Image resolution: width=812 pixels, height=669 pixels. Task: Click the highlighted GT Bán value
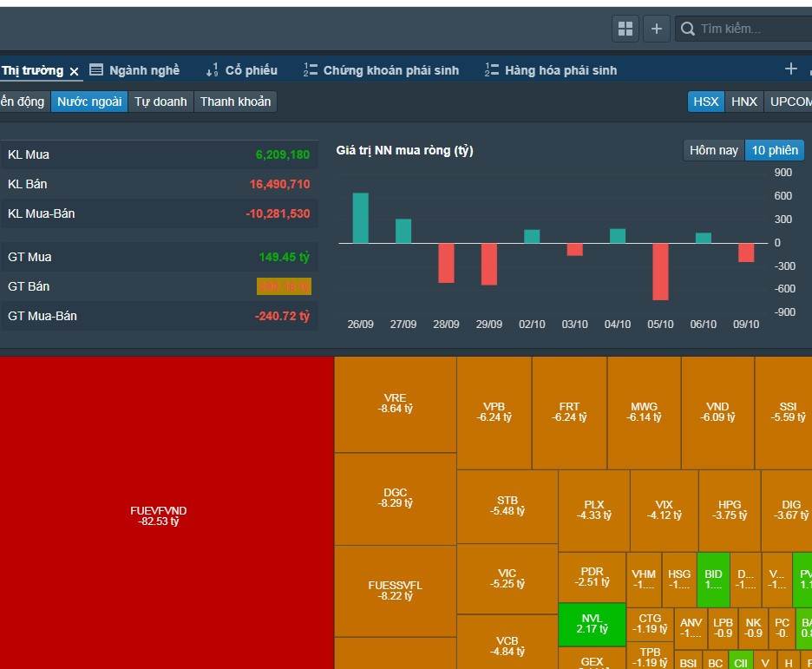(x=284, y=286)
